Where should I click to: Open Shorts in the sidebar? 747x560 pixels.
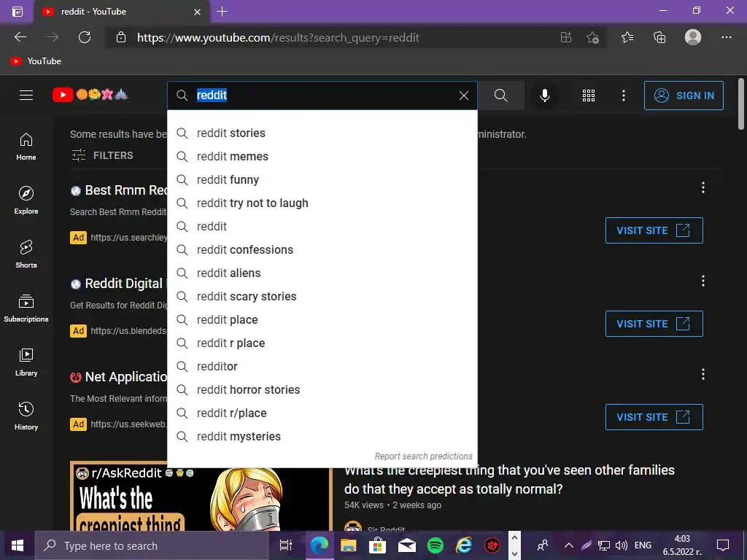pos(26,254)
